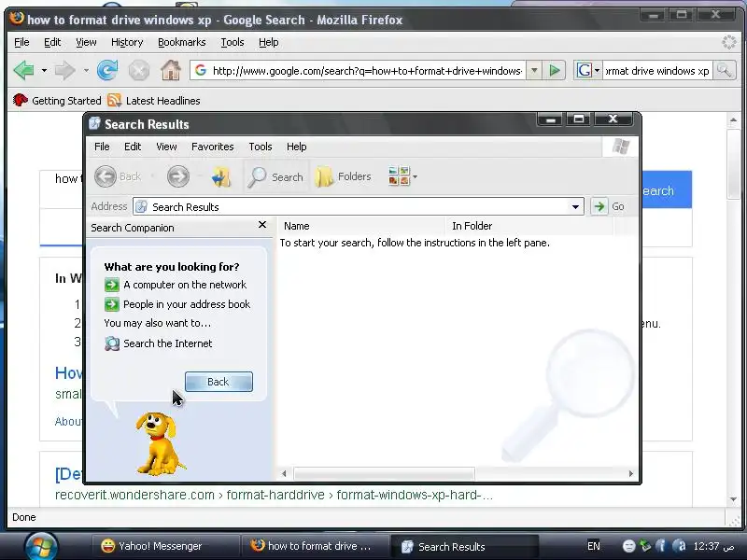Click system tray clock 12:37
This screenshot has height=560, width=747.
(713, 546)
